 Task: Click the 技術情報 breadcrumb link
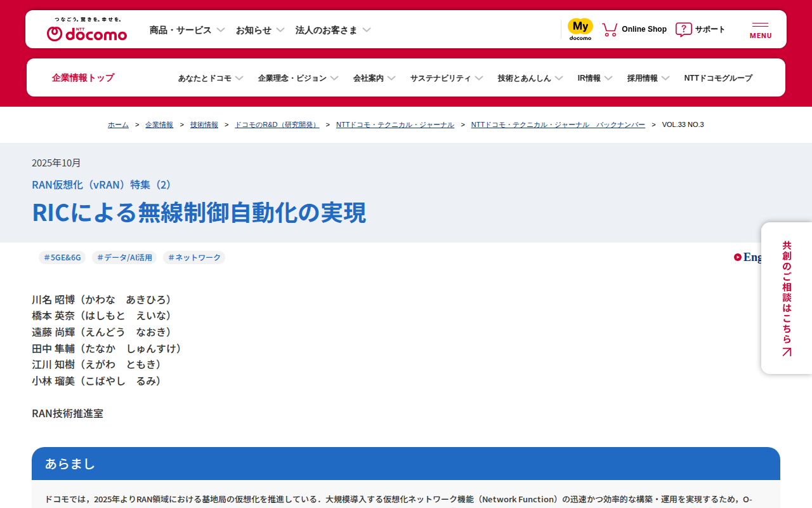click(x=204, y=124)
